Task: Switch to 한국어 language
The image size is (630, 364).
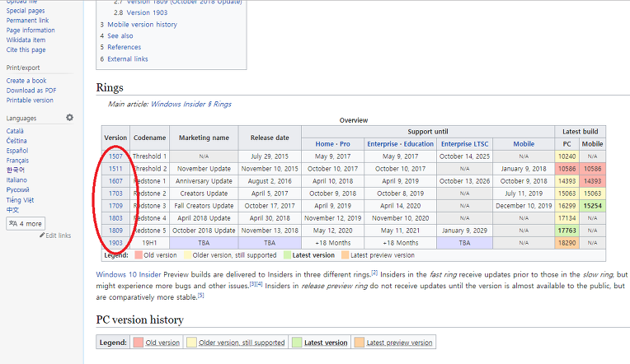Action: point(16,170)
